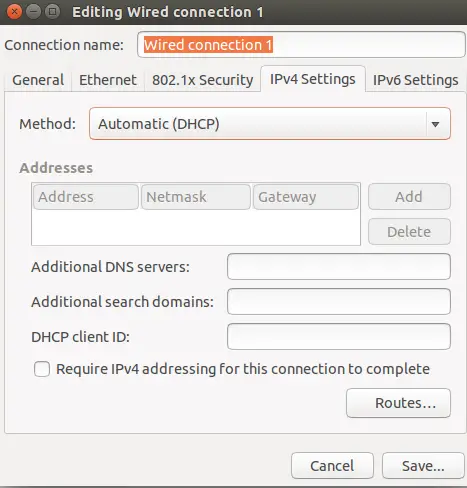Viewport: 467px width, 488px height.
Task: Click the Additional search domains field
Action: click(339, 302)
